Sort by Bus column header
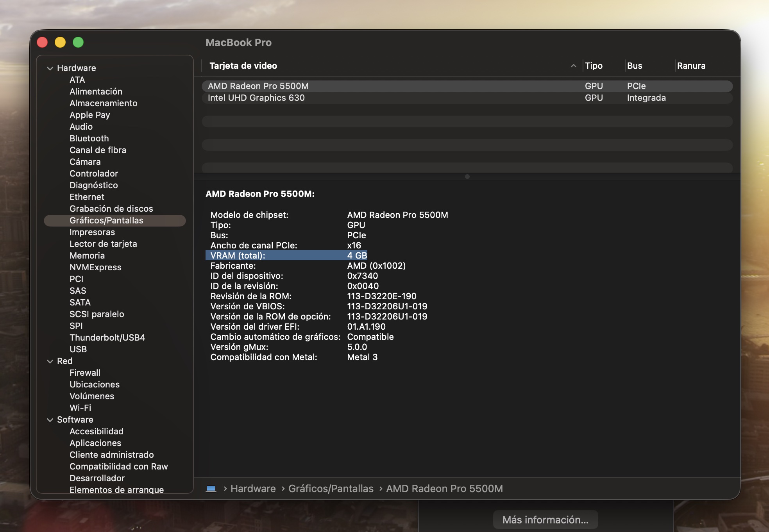 pos(635,66)
